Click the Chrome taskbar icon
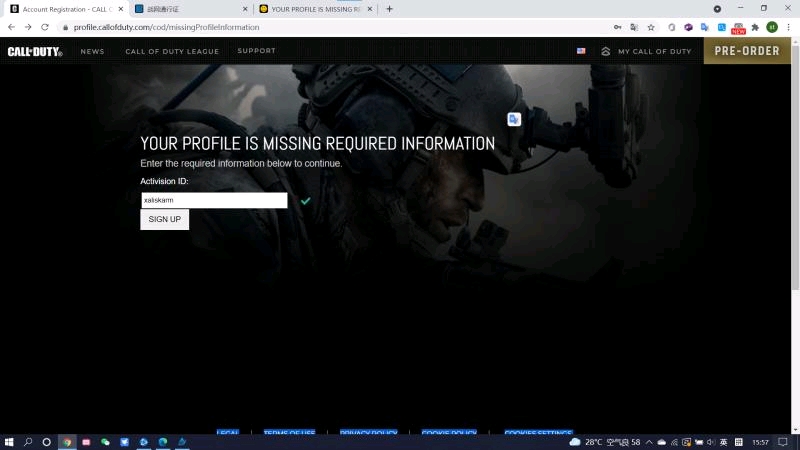Screen dimensions: 800x450 (67, 442)
